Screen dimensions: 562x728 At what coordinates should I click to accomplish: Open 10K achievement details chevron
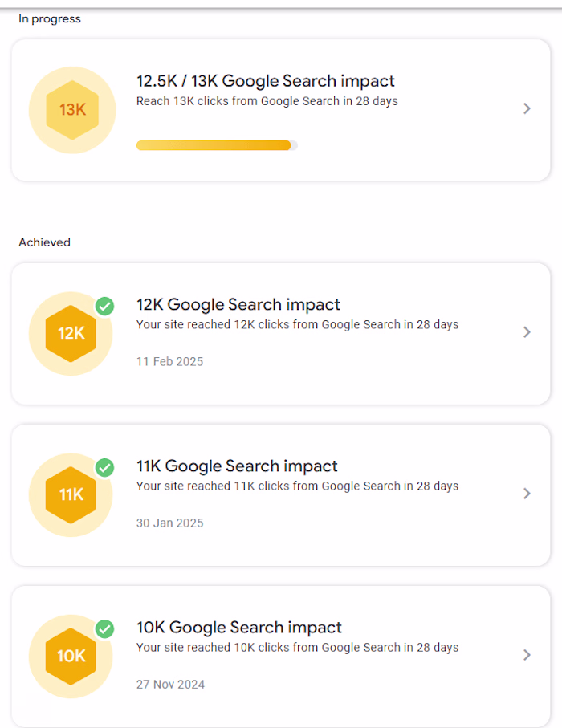(x=527, y=655)
